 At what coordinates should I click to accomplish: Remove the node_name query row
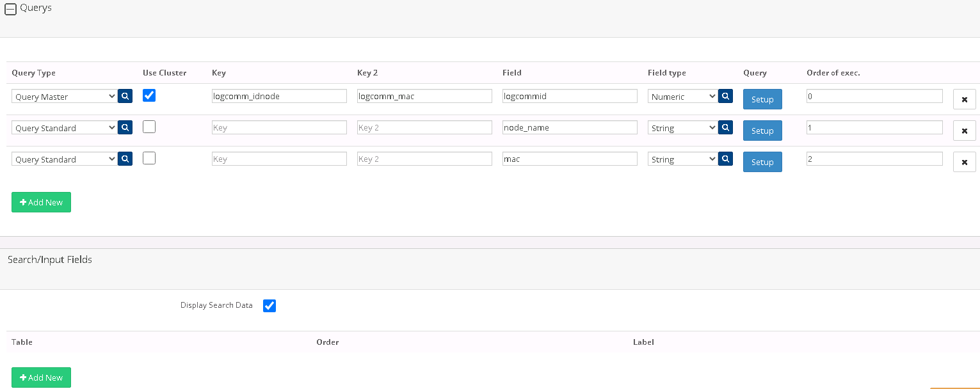tap(964, 131)
